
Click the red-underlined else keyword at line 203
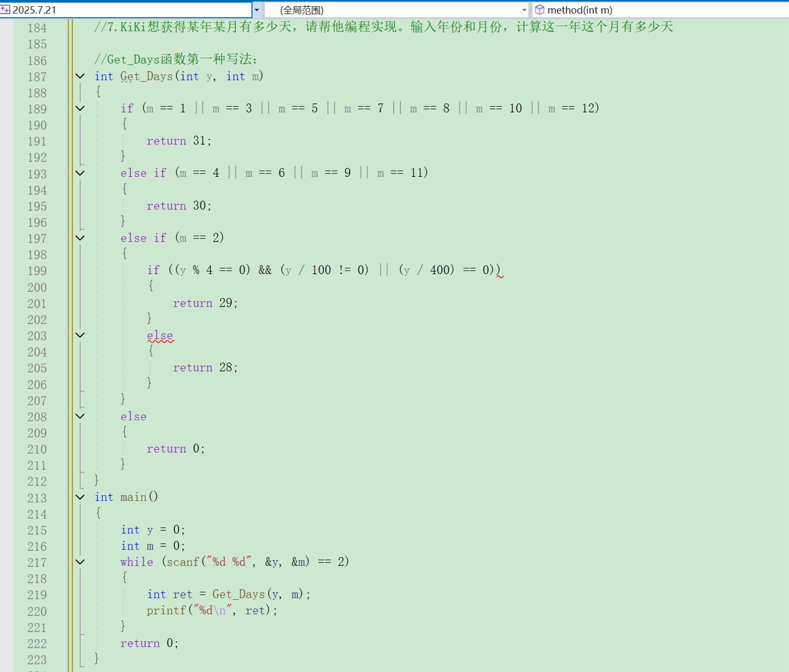pyautogui.click(x=160, y=335)
